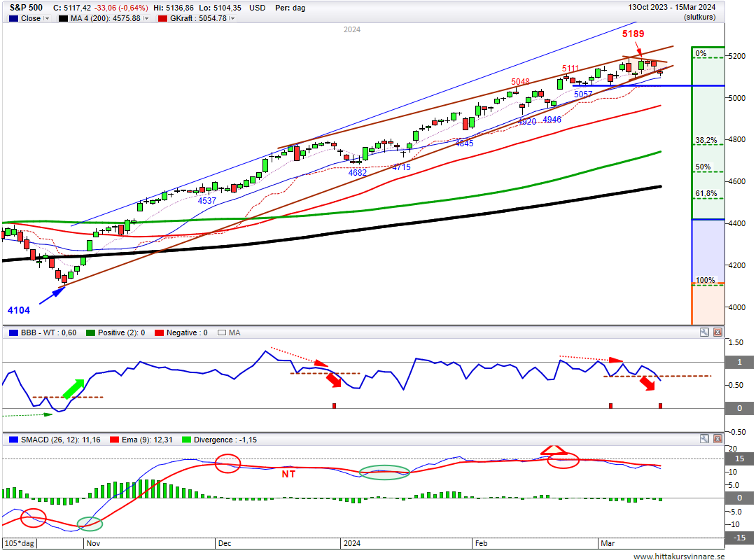
Task: Click the blue 4104 low label
Action: (x=19, y=310)
